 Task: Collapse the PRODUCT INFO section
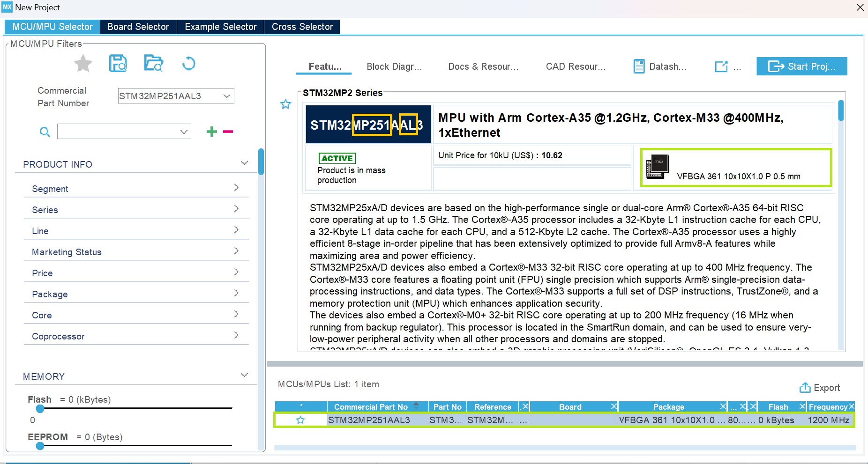click(x=244, y=163)
